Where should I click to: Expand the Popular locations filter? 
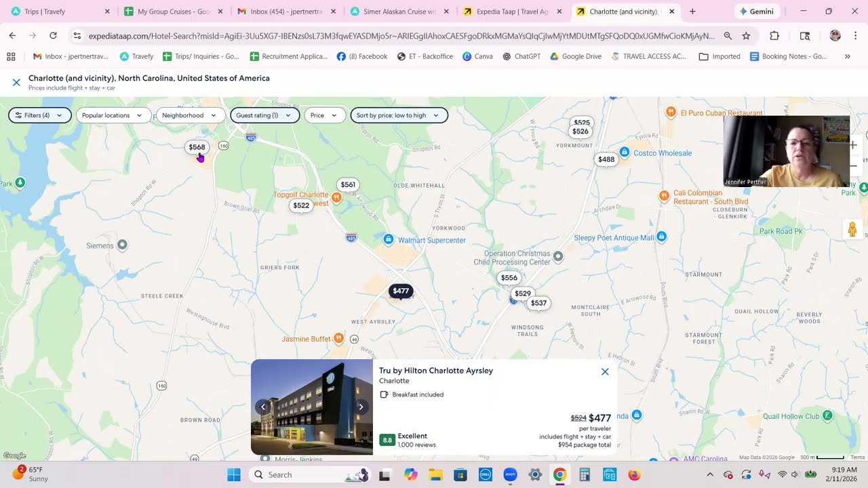(x=113, y=115)
